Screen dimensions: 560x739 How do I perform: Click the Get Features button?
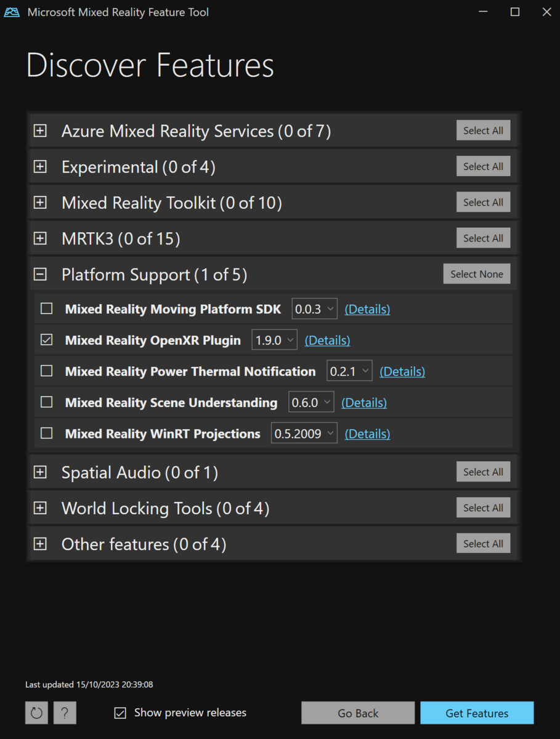[x=477, y=713]
